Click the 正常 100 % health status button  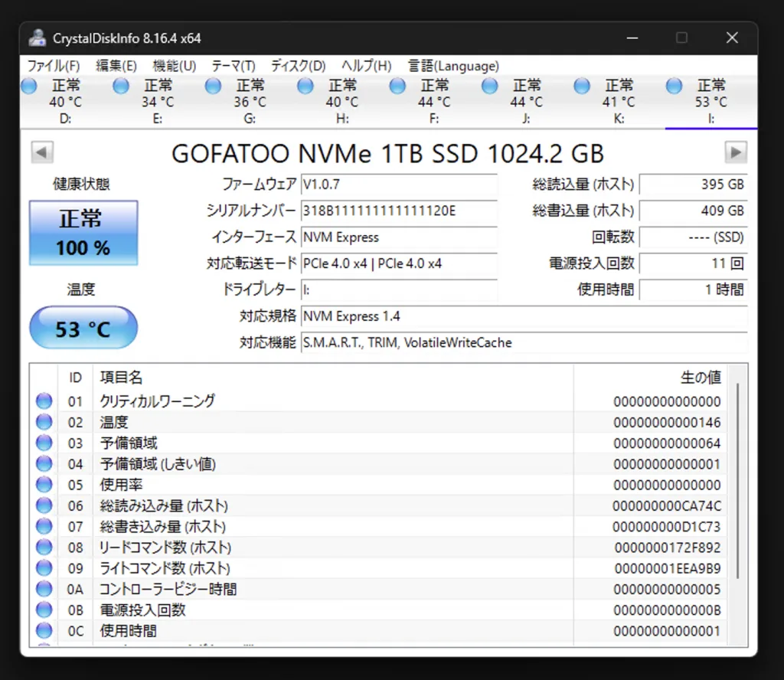point(83,233)
